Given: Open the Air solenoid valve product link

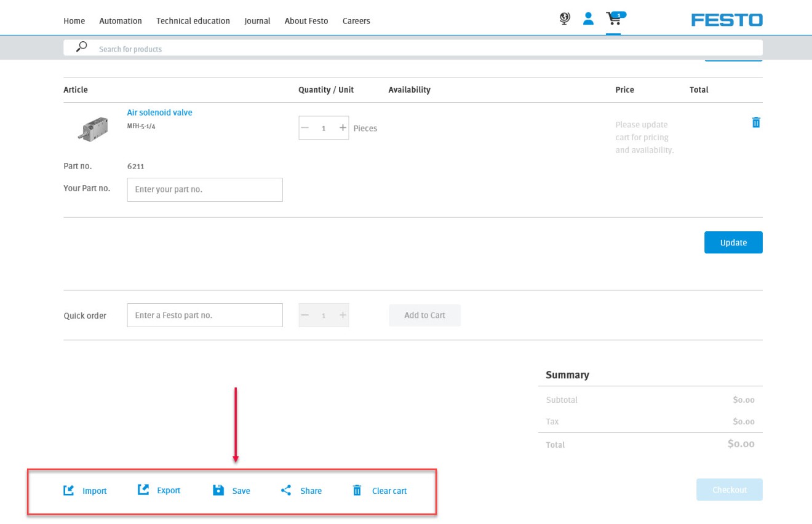Looking at the screenshot, I should click(x=159, y=113).
